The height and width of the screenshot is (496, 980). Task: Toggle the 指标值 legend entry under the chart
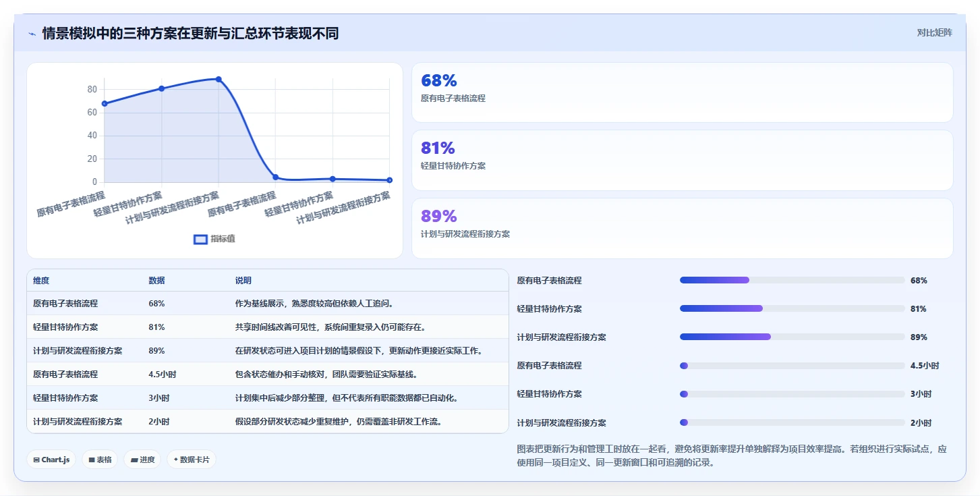point(214,239)
